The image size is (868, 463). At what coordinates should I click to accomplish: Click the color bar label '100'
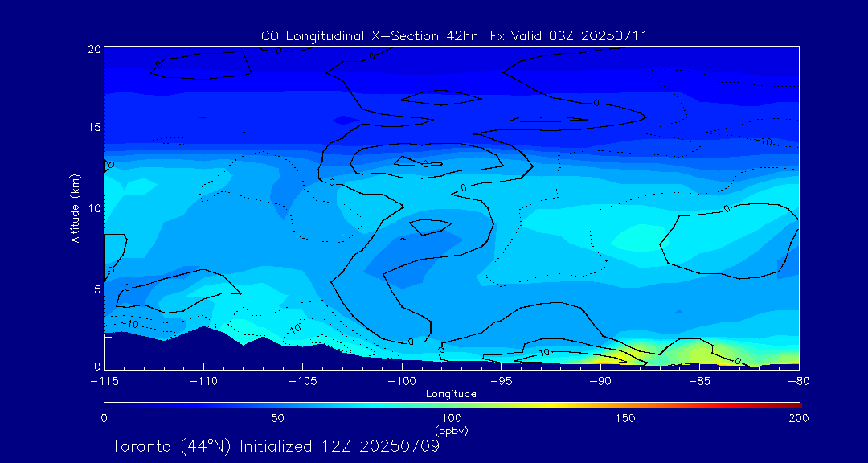pos(452,418)
